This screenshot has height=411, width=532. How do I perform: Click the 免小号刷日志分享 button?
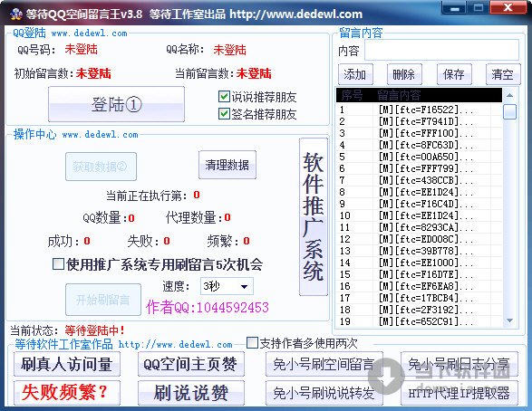(459, 364)
